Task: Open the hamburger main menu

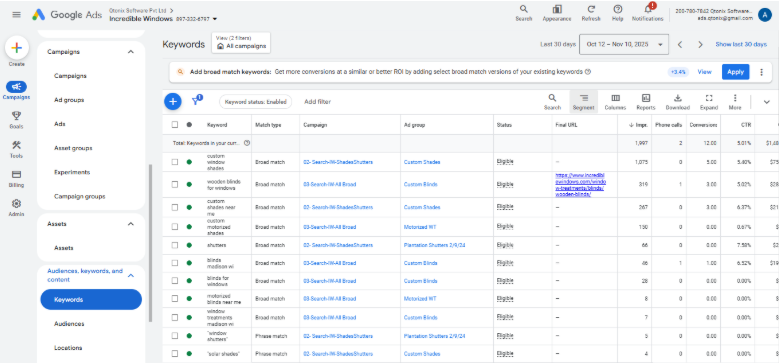Action: pyautogui.click(x=16, y=14)
